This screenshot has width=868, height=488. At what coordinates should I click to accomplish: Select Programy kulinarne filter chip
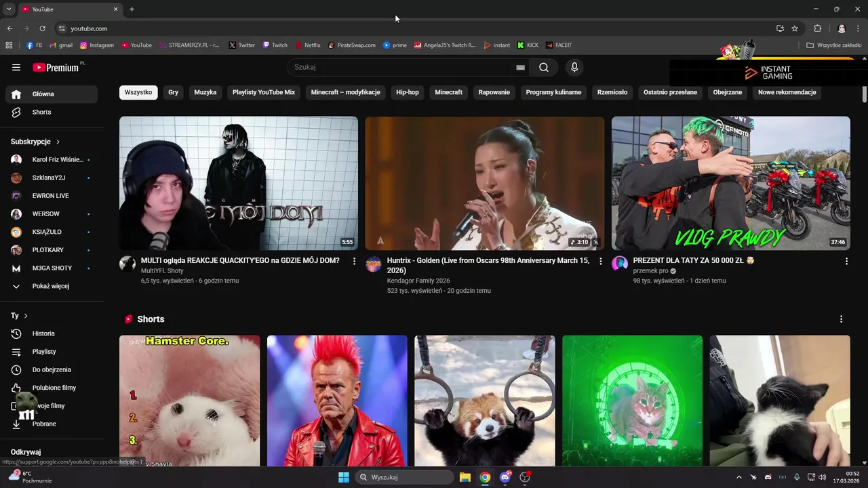pos(553,92)
